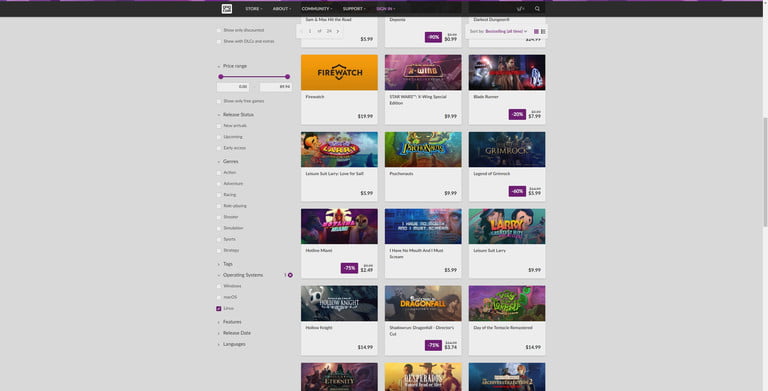
Task: Check the New arrivals filter
Action: pyautogui.click(x=219, y=126)
